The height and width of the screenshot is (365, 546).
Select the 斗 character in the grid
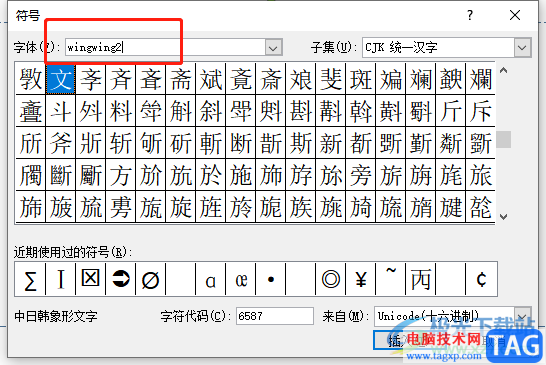[x=61, y=111]
